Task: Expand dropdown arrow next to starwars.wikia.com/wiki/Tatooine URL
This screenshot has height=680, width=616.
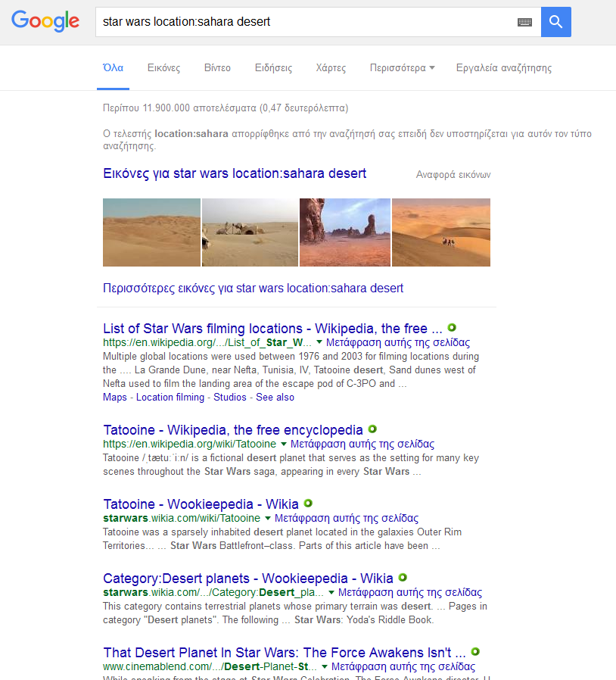Action: [x=268, y=518]
